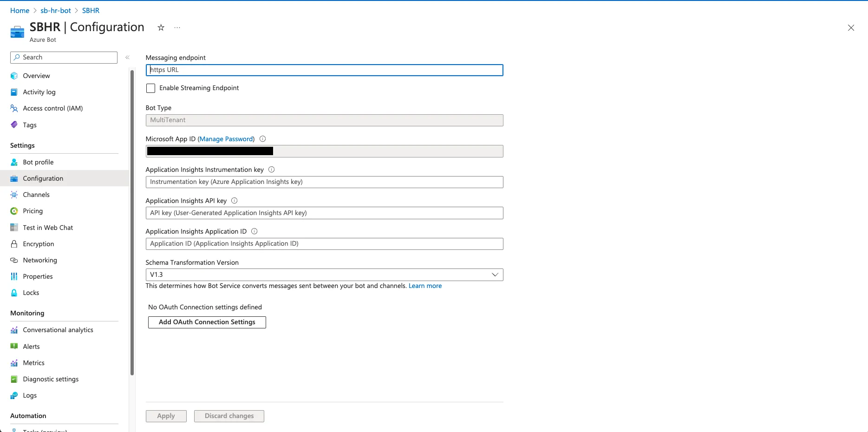Collapse the left navigation sidebar
The width and height of the screenshot is (868, 432).
(127, 58)
